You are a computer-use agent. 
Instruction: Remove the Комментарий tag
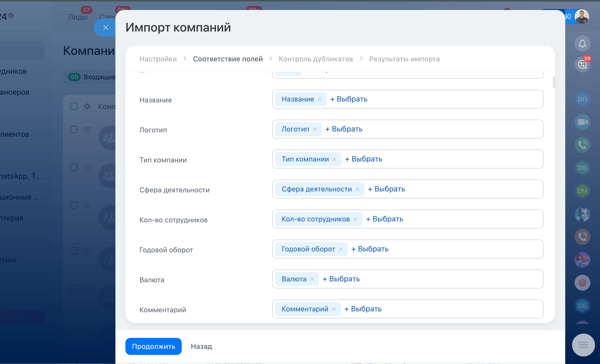click(x=334, y=309)
